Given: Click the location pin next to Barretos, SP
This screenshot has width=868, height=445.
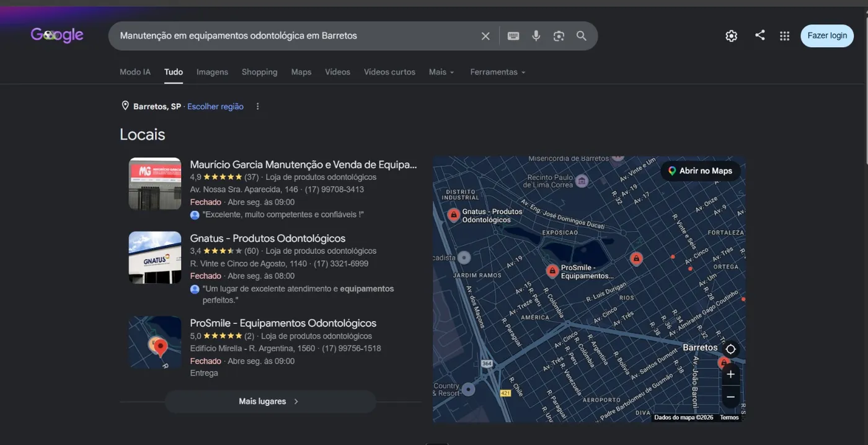Looking at the screenshot, I should click(x=125, y=106).
